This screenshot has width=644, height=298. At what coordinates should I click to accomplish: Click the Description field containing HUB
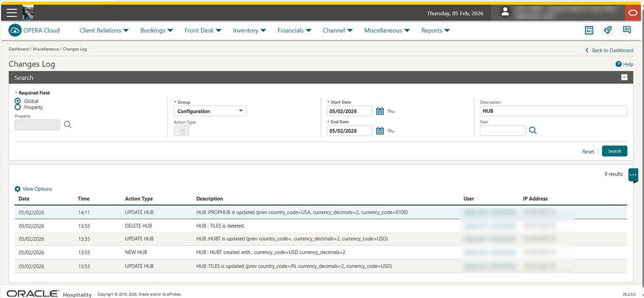553,111
